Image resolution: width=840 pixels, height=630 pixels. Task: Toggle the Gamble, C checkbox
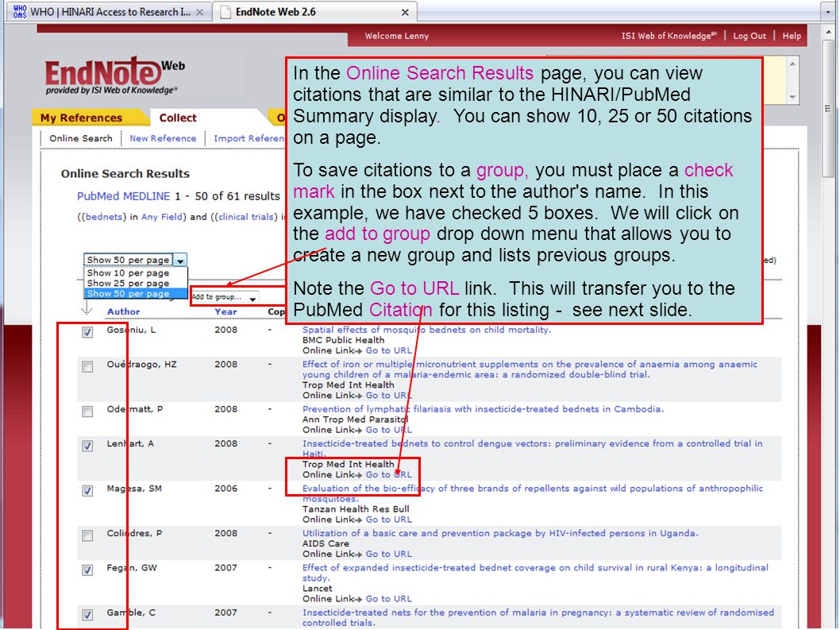point(87,615)
